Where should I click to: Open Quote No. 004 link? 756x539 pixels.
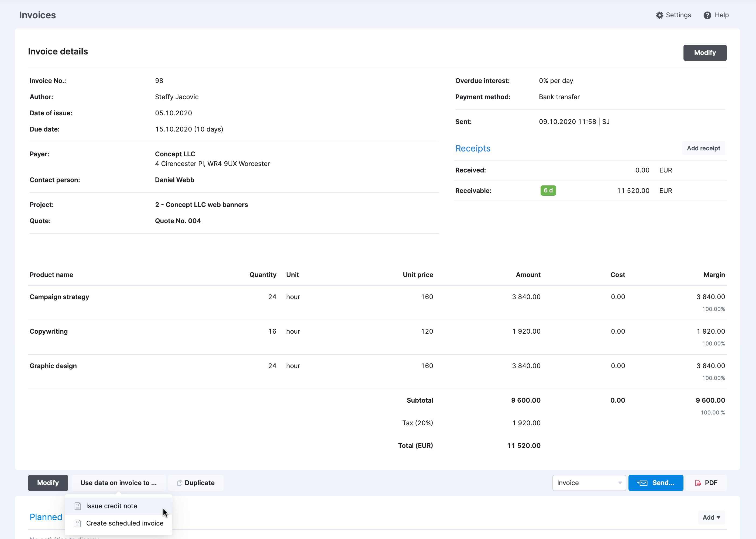[x=178, y=221]
